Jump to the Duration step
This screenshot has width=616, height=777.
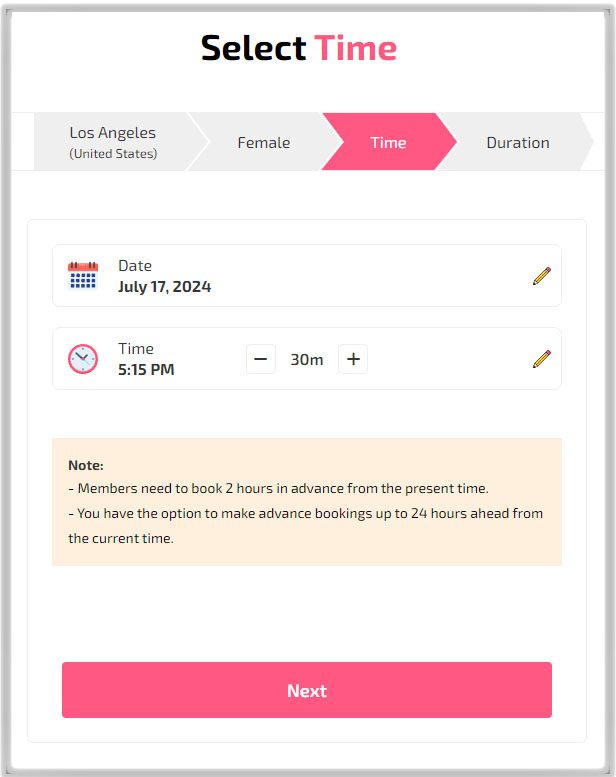517,142
